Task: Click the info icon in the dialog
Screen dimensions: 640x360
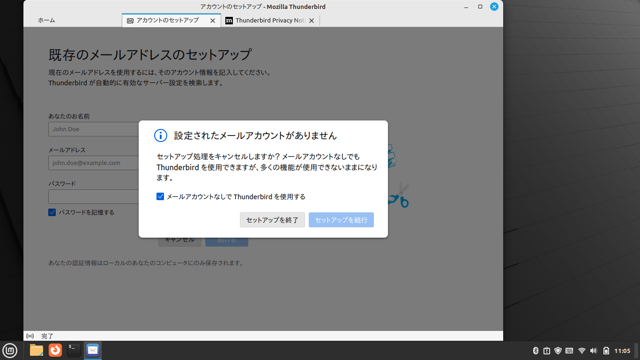Action: click(160, 136)
